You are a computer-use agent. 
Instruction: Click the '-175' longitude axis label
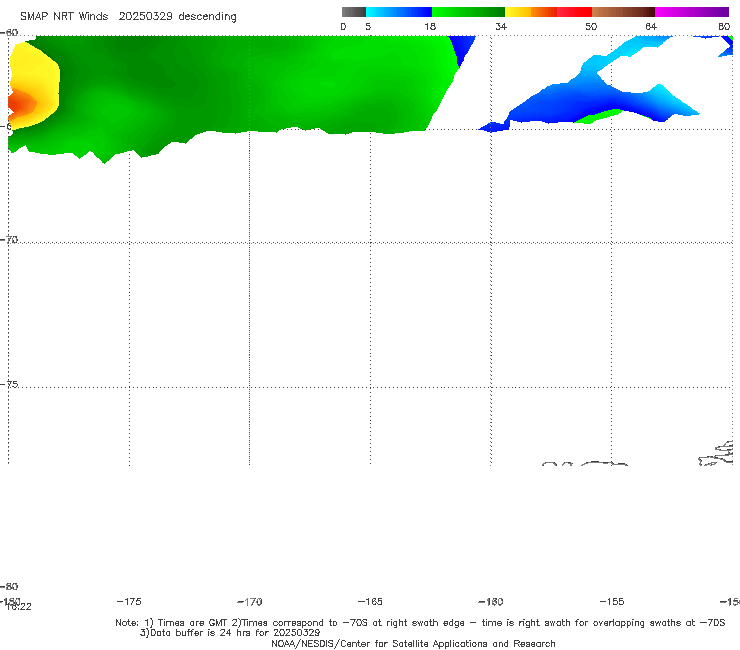click(x=129, y=601)
